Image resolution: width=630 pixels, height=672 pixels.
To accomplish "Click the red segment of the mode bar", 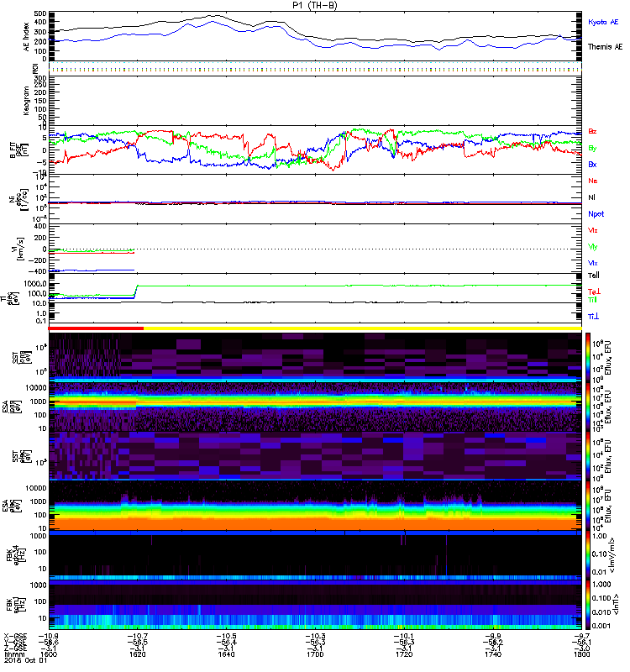I will point(96,328).
